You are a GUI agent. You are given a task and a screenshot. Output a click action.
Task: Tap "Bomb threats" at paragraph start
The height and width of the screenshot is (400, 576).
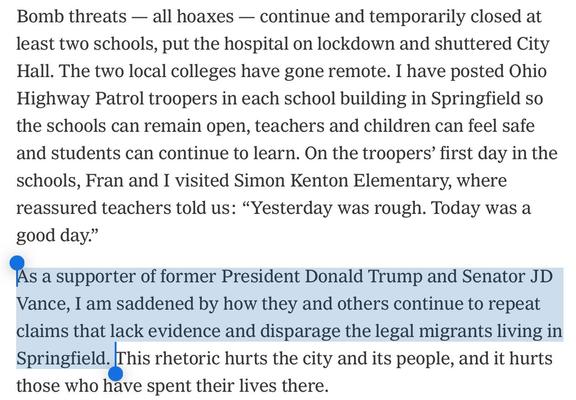[72, 17]
